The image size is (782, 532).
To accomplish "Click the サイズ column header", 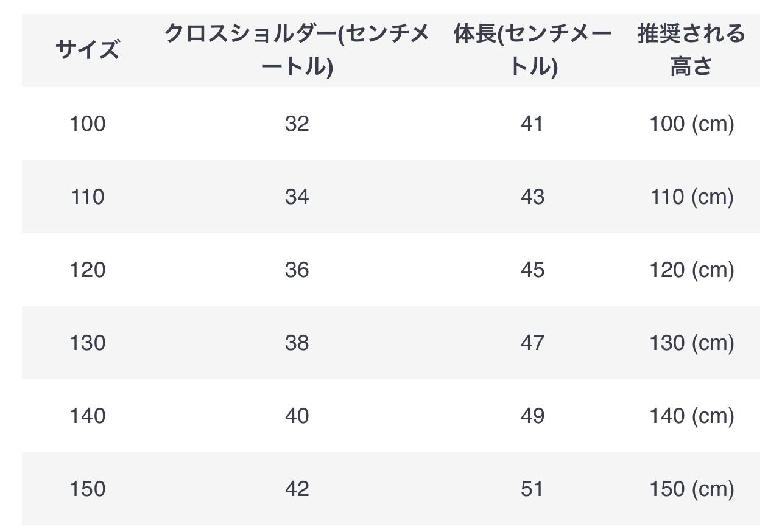I will [x=87, y=50].
